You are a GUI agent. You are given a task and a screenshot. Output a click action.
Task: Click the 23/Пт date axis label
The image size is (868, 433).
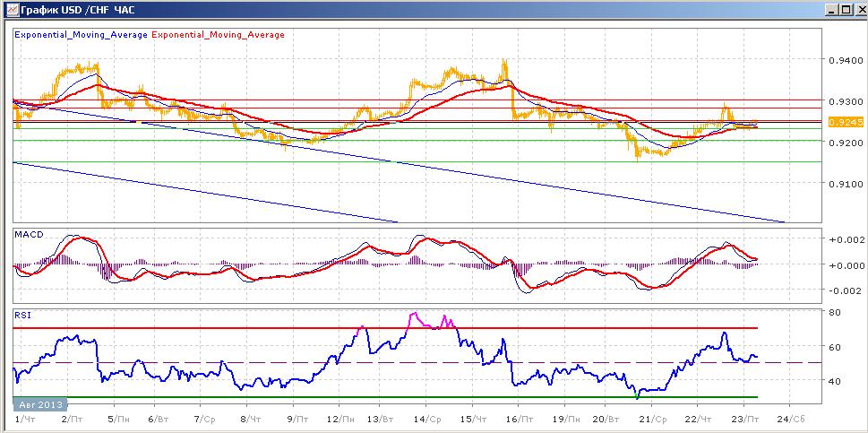(745, 420)
